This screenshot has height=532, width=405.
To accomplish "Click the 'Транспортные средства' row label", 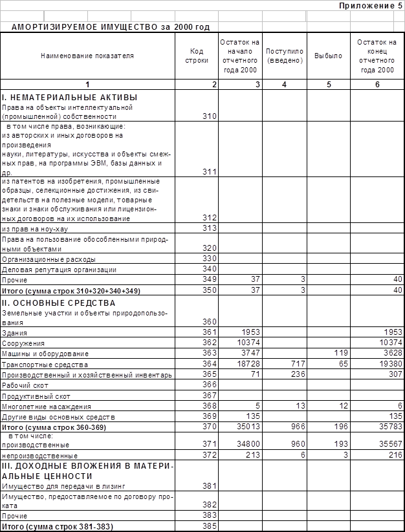I will click(45, 365).
